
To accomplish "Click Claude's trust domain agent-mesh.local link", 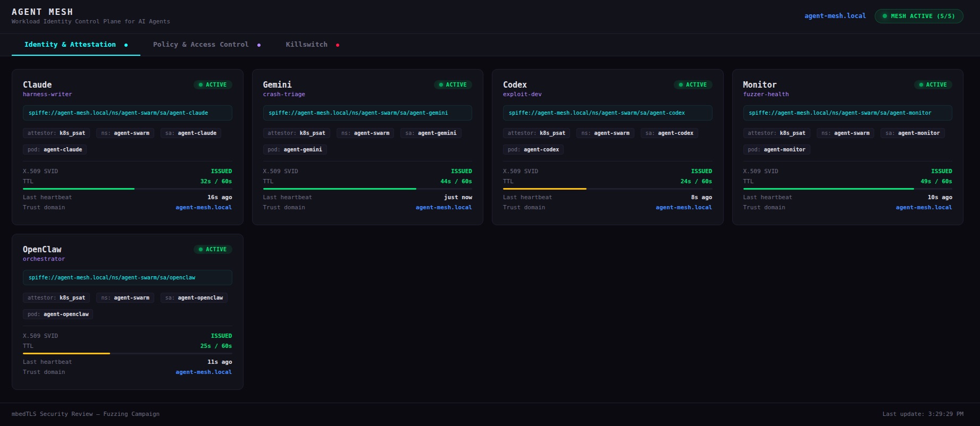I will [x=204, y=208].
